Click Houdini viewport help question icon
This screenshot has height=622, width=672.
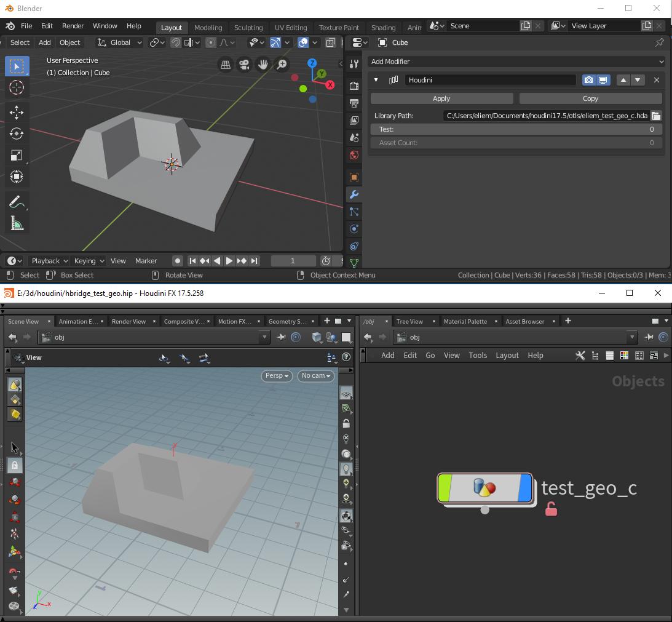(346, 357)
